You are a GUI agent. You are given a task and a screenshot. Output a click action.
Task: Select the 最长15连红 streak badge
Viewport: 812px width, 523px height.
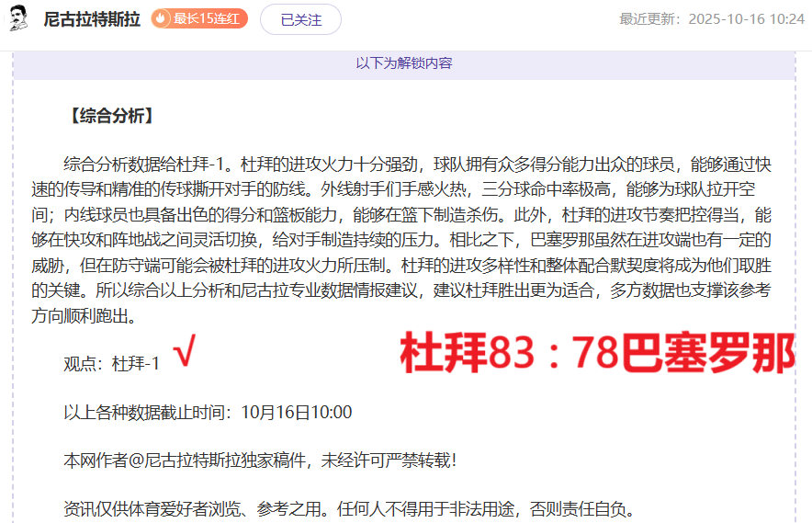[199, 19]
